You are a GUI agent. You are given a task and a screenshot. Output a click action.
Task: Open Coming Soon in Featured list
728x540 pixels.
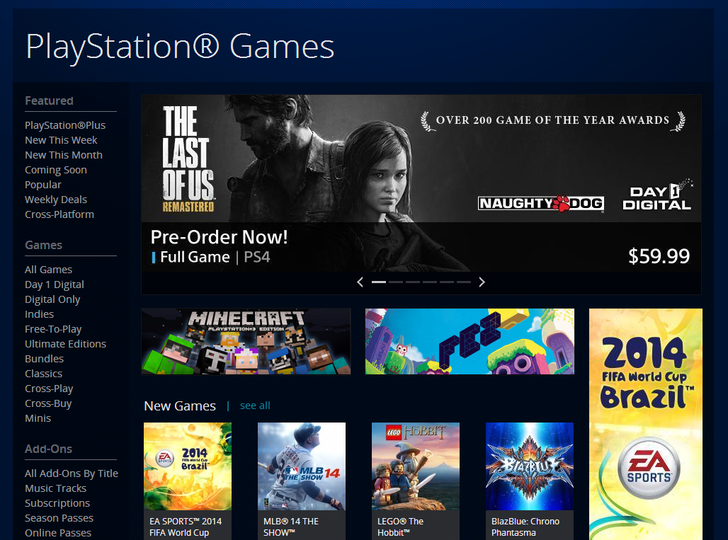point(56,170)
